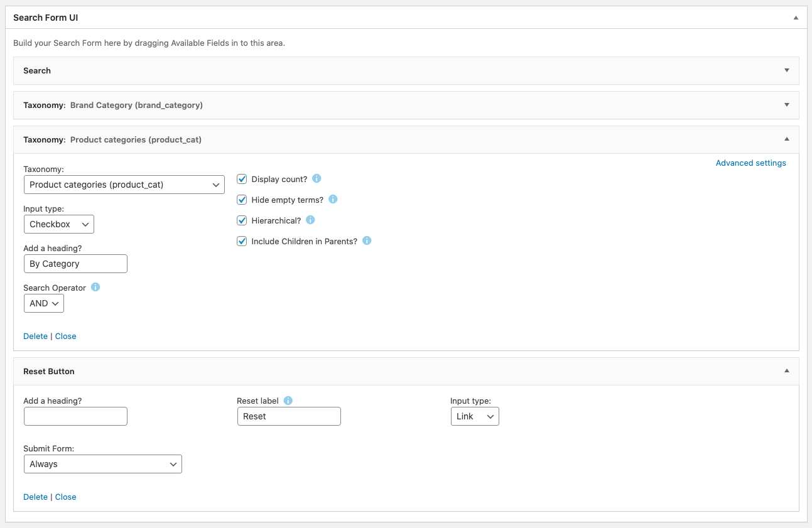
Task: Click info icon for Include Children in Parents
Action: (x=367, y=240)
